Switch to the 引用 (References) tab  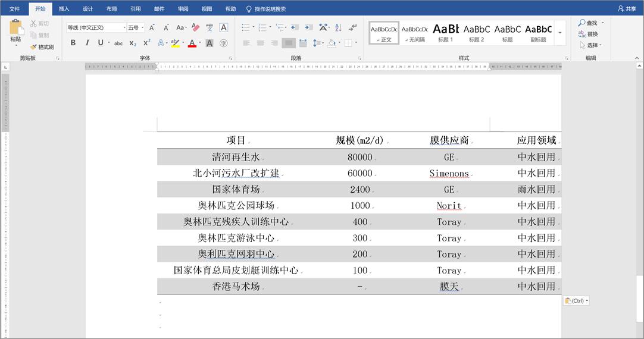pos(136,8)
